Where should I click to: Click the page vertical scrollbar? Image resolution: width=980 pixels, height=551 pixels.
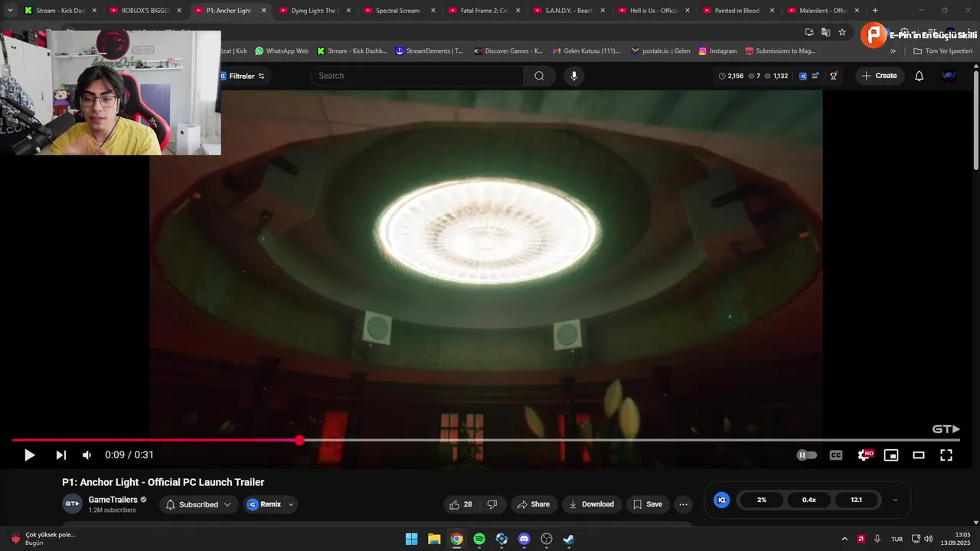click(976, 119)
